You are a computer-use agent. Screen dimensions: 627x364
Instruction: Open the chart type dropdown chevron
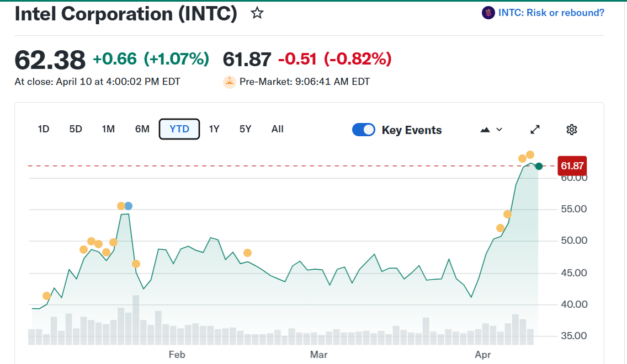[500, 130]
